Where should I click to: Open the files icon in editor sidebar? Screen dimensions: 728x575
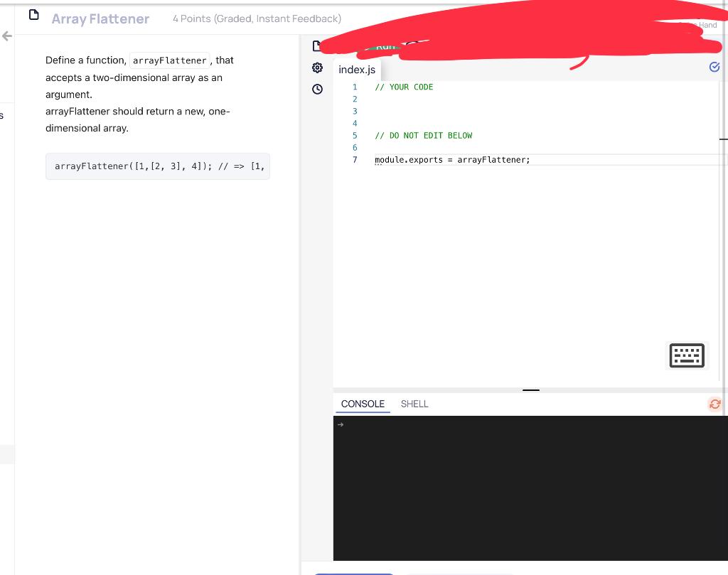(316, 46)
